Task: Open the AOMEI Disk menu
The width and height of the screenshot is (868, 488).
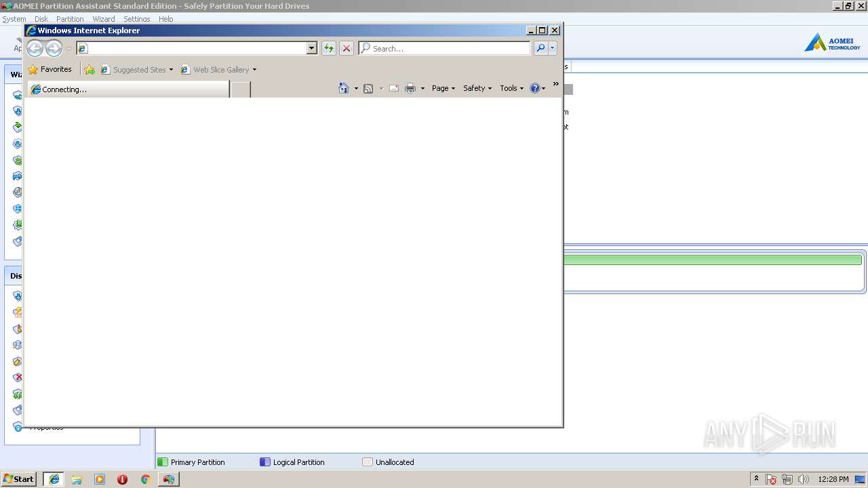Action: 41,19
